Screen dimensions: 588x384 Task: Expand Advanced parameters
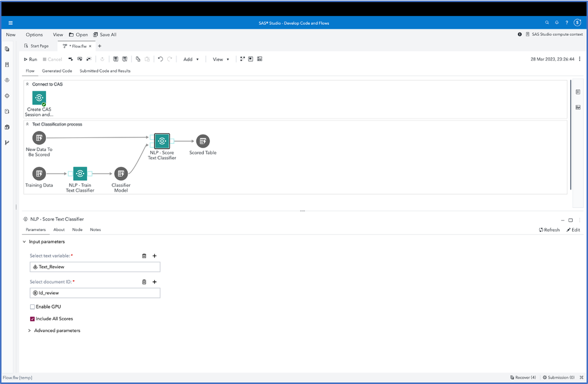[29, 331]
